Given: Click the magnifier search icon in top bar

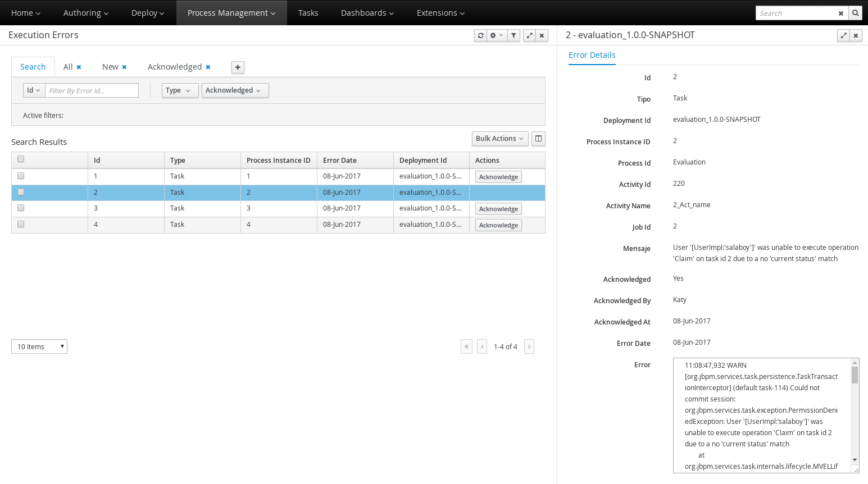Looking at the screenshot, I should tap(855, 13).
